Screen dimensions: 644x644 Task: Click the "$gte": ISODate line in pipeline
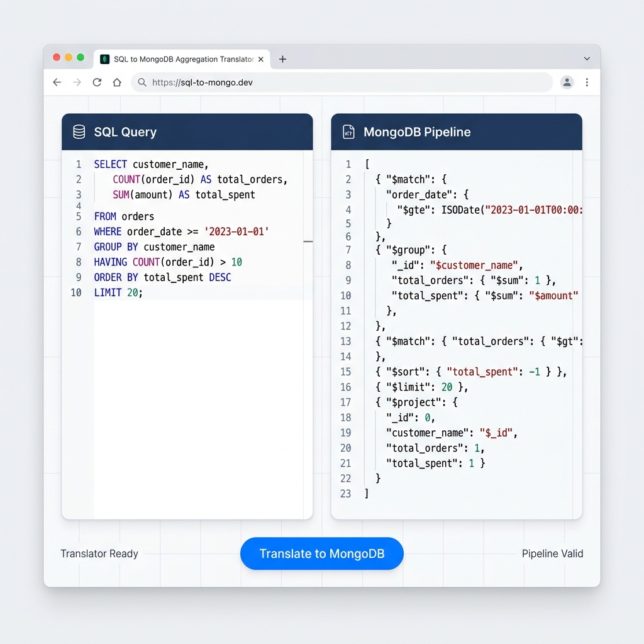point(489,210)
